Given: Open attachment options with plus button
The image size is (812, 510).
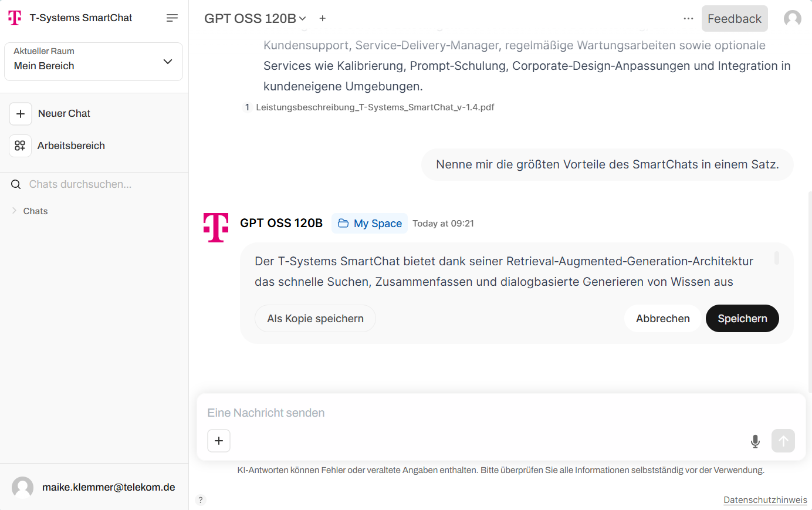Looking at the screenshot, I should (x=219, y=441).
